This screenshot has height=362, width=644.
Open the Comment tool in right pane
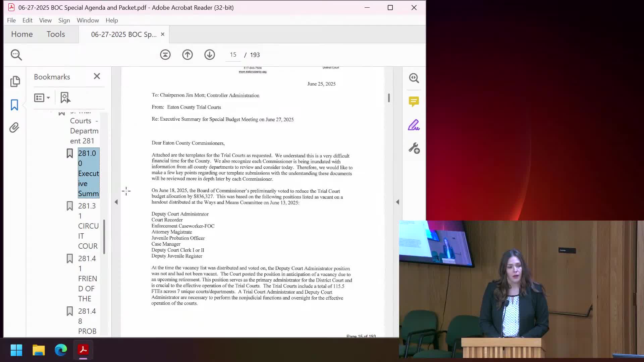[x=414, y=102]
